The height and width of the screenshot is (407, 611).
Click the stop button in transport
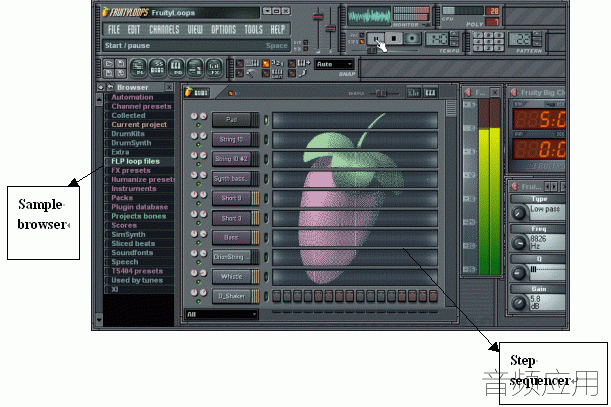[x=394, y=39]
